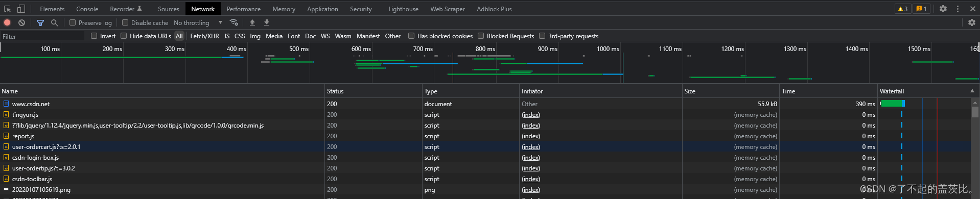
Task: Check Has blocked cookies option
Action: coord(411,36)
